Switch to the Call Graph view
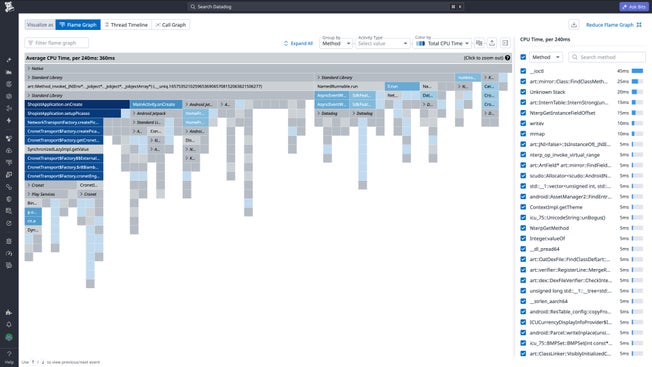652x367 pixels. coord(170,25)
